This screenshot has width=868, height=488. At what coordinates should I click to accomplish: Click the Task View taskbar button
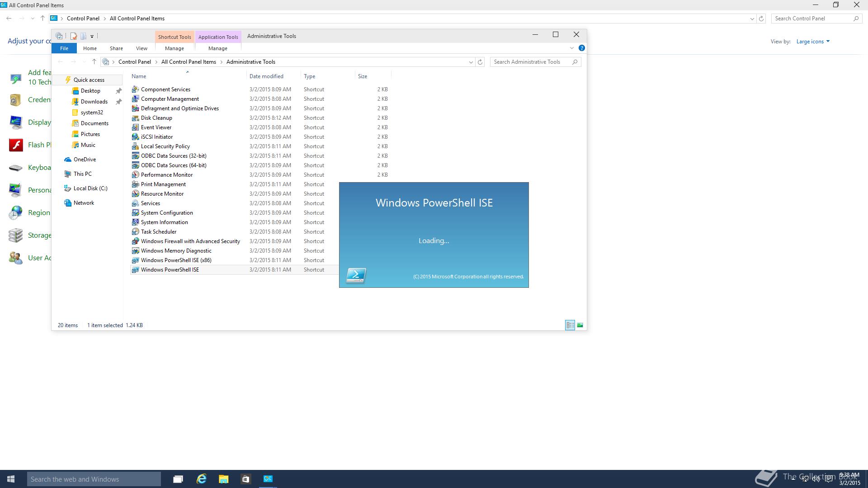[178, 479]
